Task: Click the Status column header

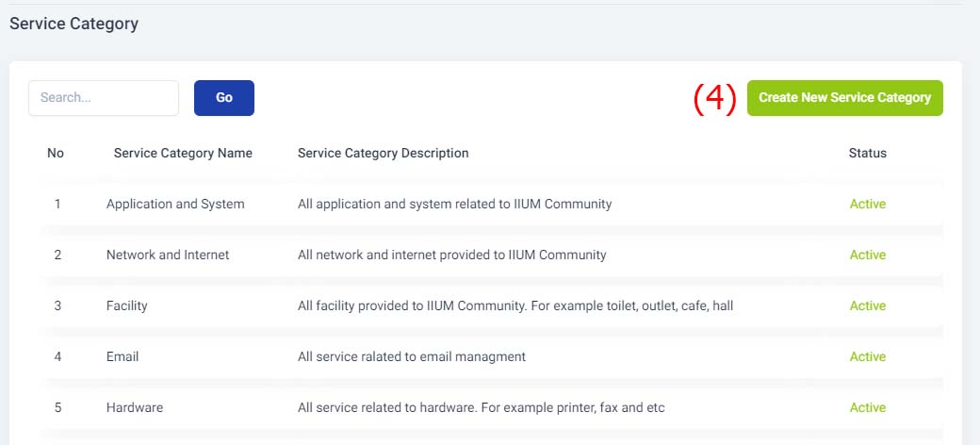Action: [868, 153]
